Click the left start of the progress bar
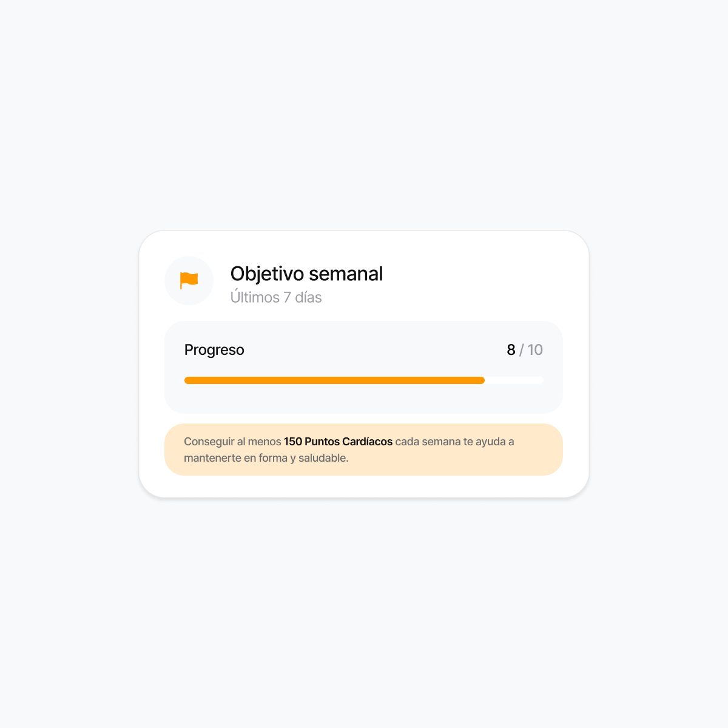Screen dimensions: 728x728 [x=187, y=380]
